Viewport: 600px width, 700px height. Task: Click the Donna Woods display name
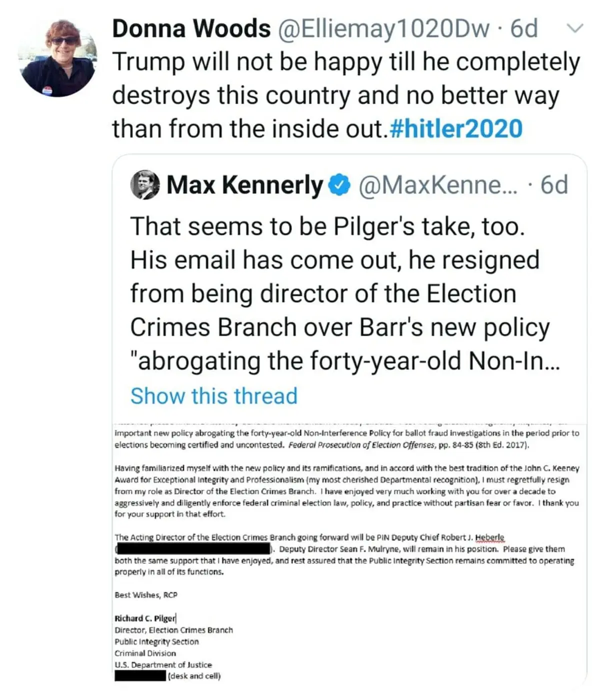(191, 29)
